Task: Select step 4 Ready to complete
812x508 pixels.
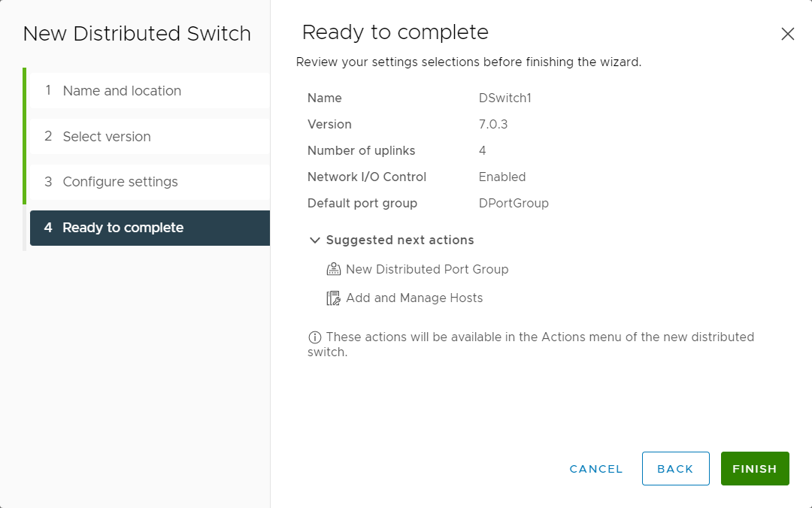Action: [150, 228]
